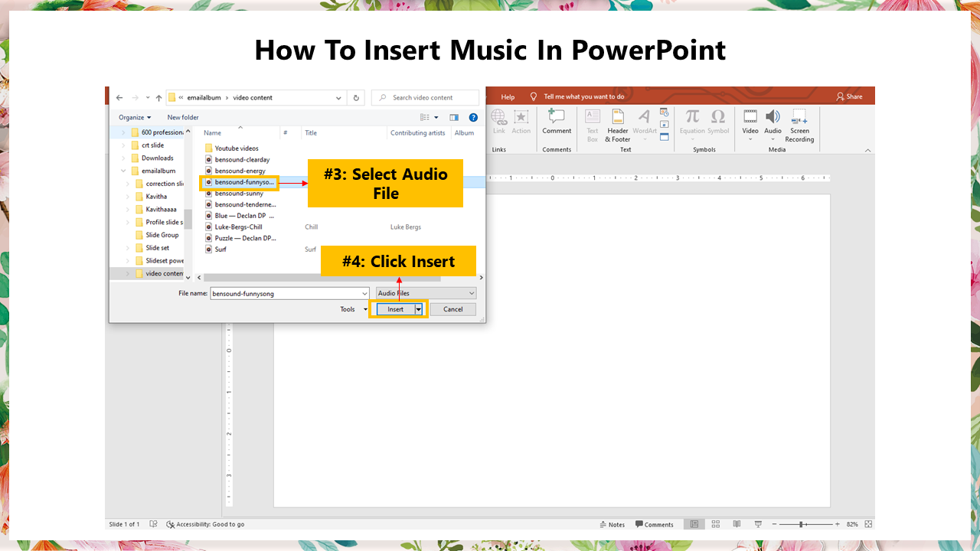The image size is (980, 551).
Task: Insert Slide Number small icon
Action: 664,124
